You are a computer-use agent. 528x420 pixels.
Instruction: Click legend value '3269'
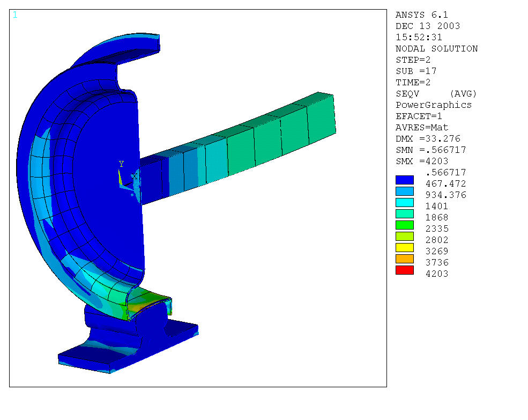[436, 251]
